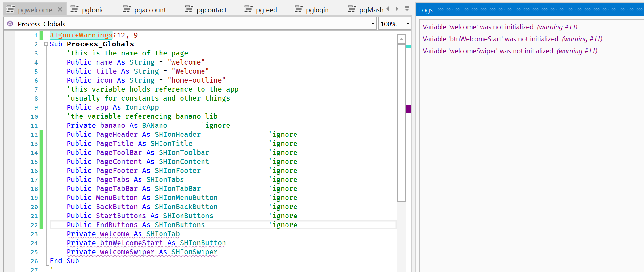Click the cube icon beside Process_Globals
Screen dimensions: 644x272
pyautogui.click(x=10, y=24)
